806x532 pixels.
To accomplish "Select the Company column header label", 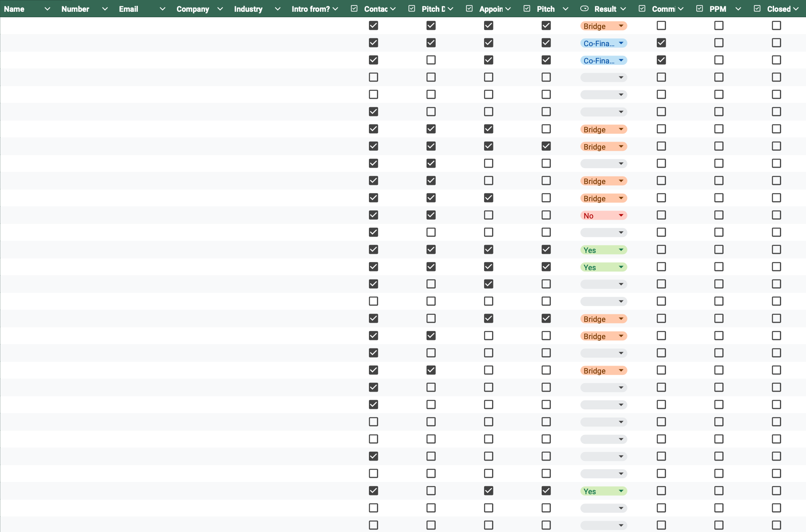I will click(x=193, y=9).
